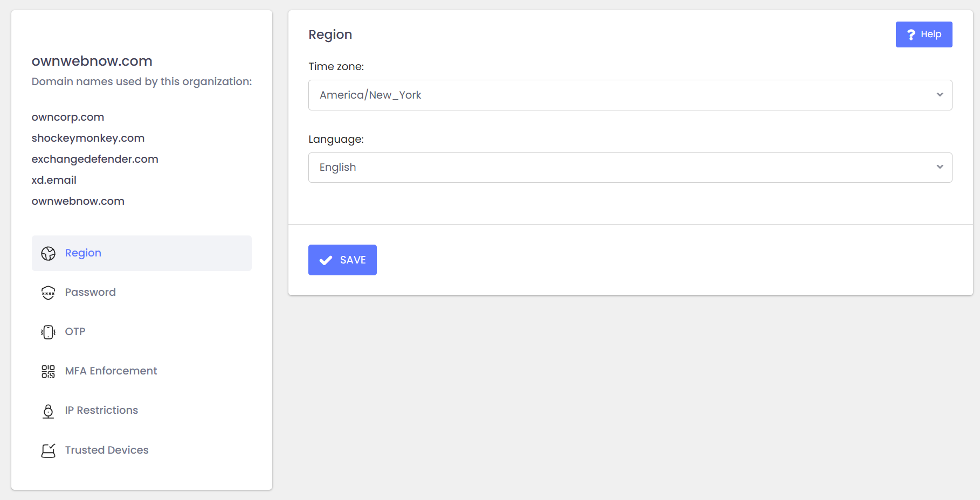
Task: Open the Language dropdown
Action: point(630,168)
